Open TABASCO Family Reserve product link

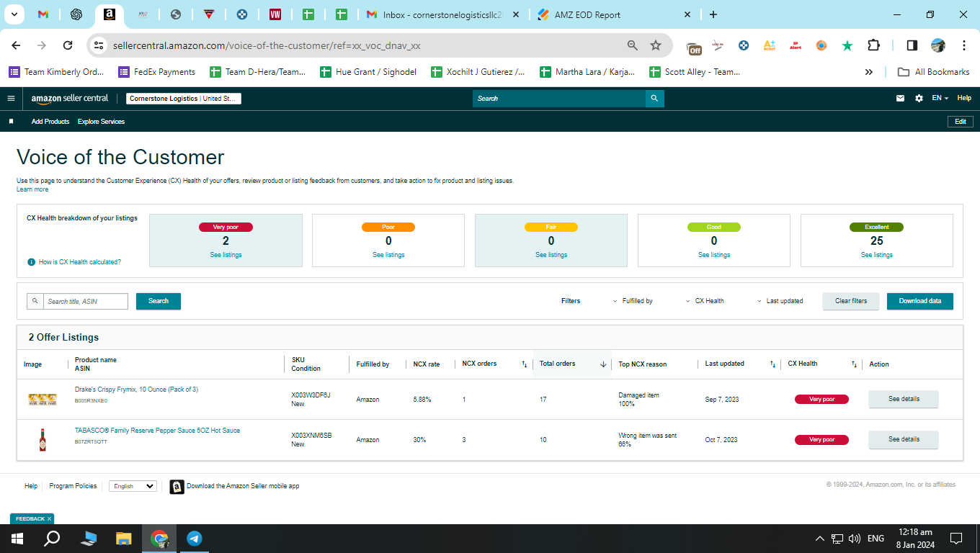click(157, 431)
